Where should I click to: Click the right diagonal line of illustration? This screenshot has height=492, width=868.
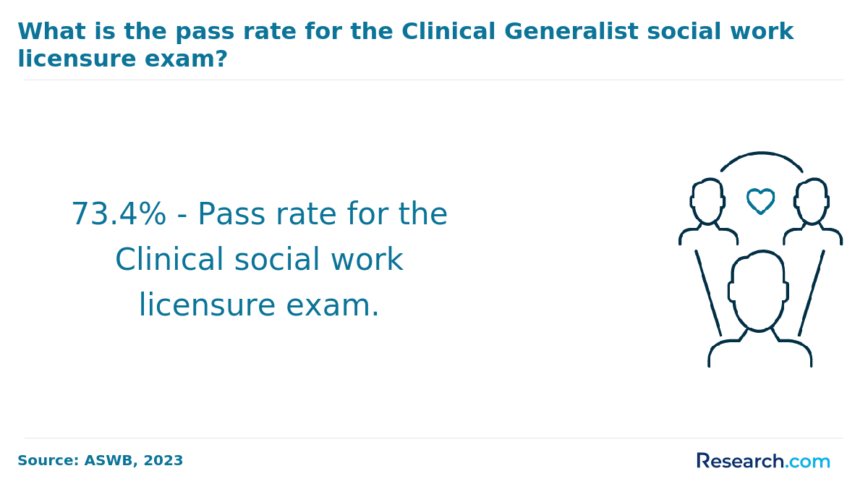pyautogui.click(x=812, y=293)
